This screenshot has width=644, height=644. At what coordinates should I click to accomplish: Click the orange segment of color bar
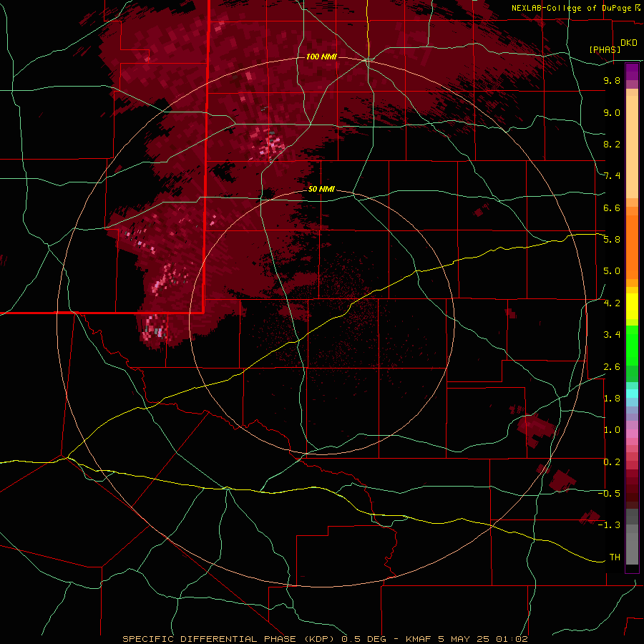click(632, 248)
